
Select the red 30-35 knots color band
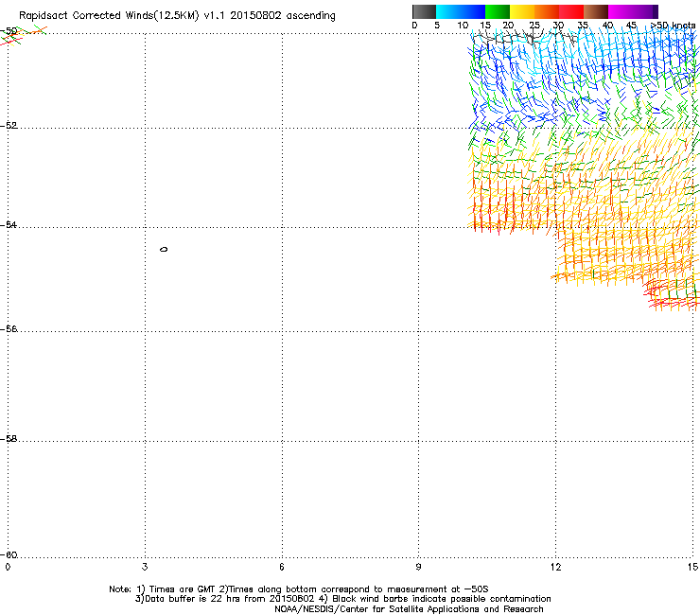(x=571, y=11)
